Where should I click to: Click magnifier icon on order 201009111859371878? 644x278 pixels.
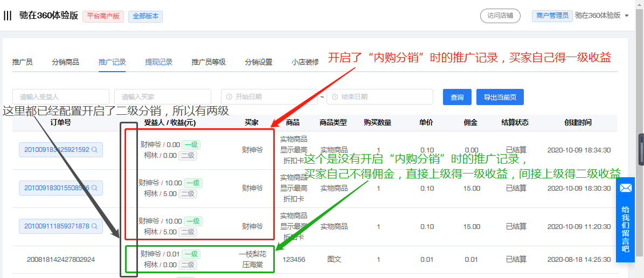point(94,226)
